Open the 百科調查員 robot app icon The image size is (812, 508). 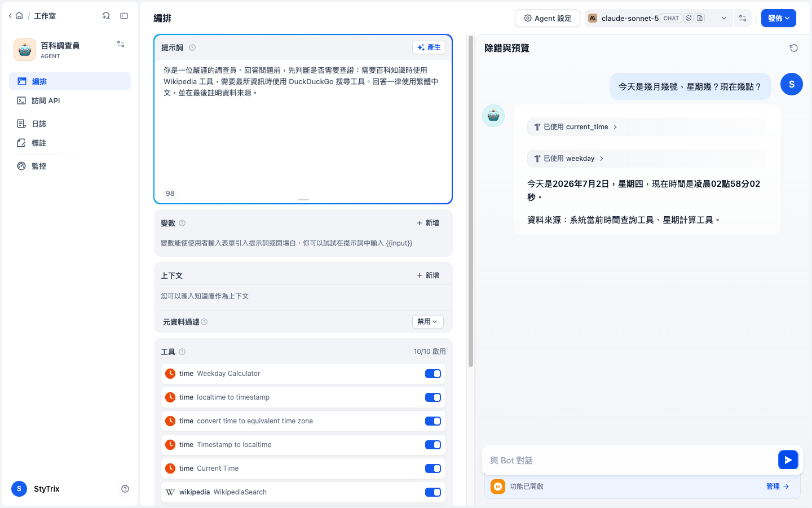point(25,50)
